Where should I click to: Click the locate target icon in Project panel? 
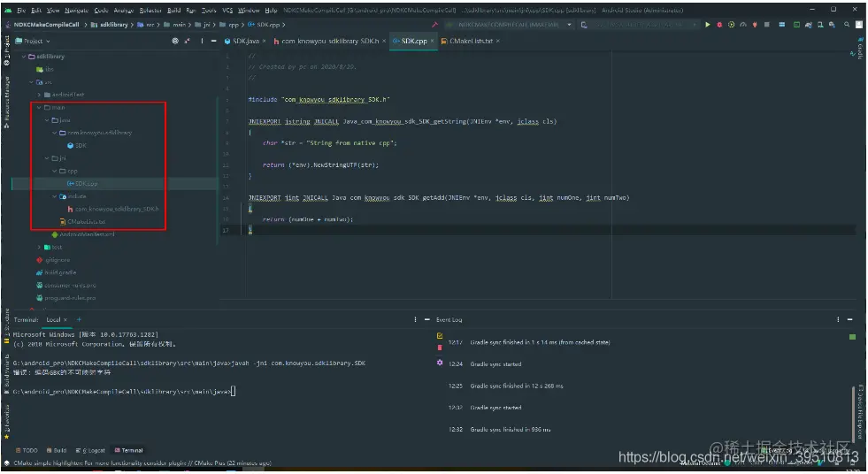[175, 41]
